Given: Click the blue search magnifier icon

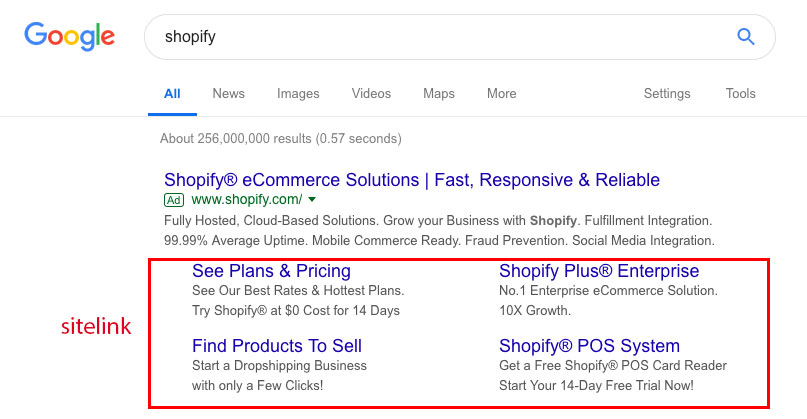Looking at the screenshot, I should click(x=745, y=37).
